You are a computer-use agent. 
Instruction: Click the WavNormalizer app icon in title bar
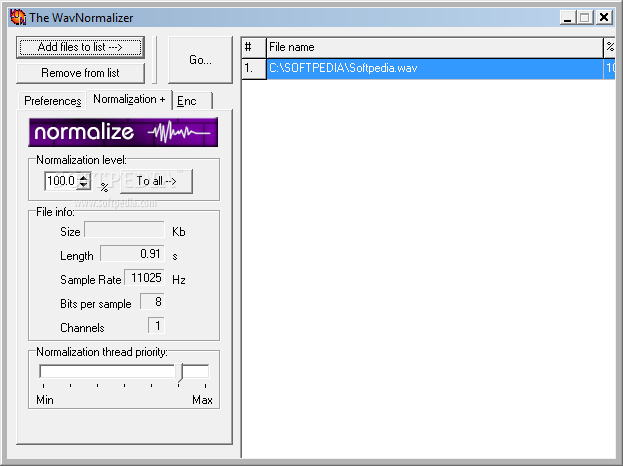tap(18, 17)
